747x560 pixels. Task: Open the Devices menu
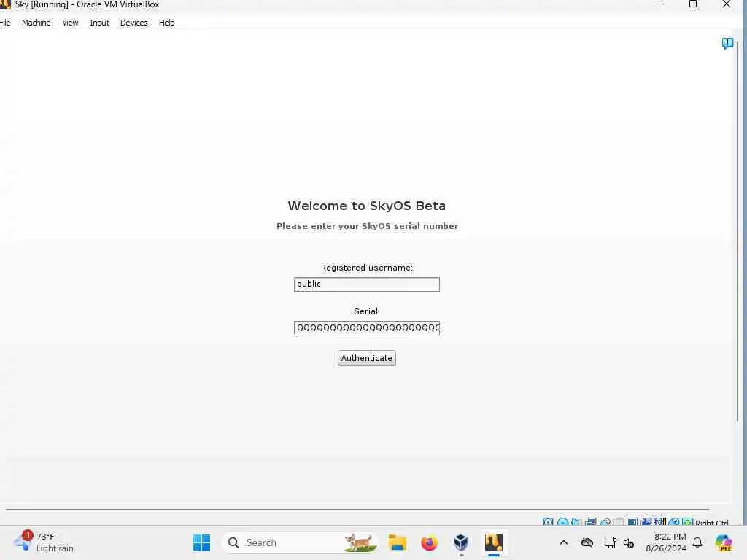tap(134, 23)
